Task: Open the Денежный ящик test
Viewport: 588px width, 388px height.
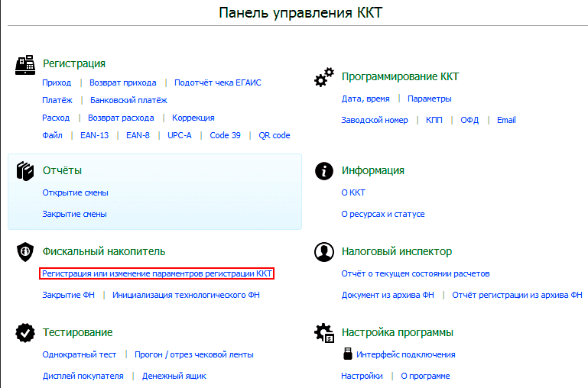Action: 174,376
